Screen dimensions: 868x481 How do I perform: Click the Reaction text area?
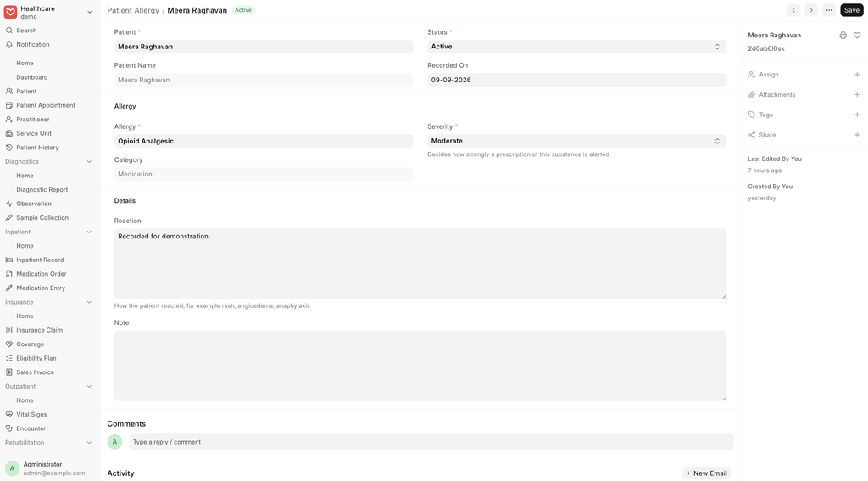420,264
